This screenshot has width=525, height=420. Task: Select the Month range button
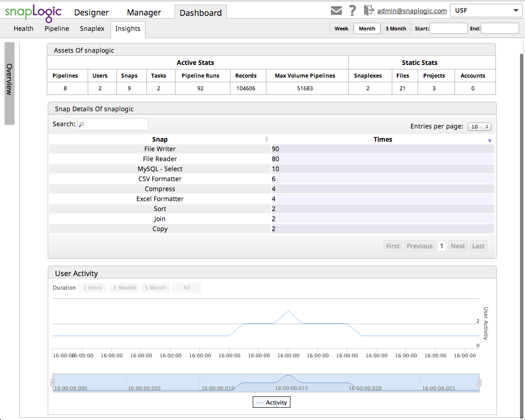point(367,29)
